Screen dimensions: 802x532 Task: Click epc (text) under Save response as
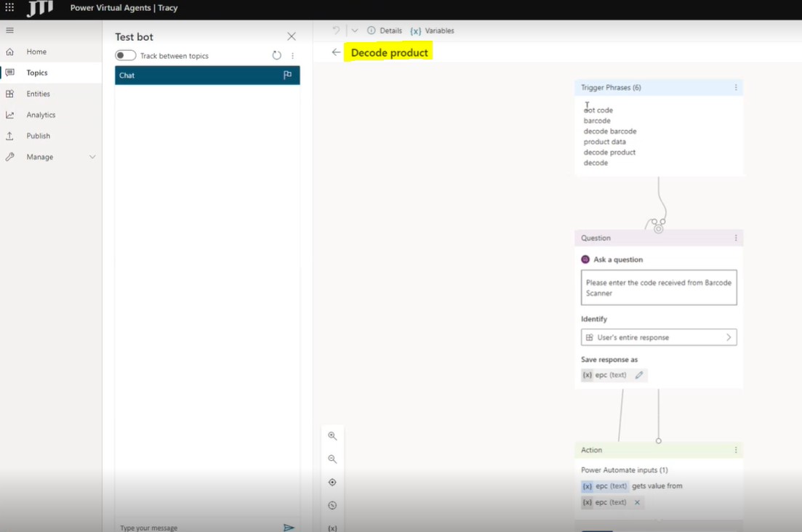610,374
